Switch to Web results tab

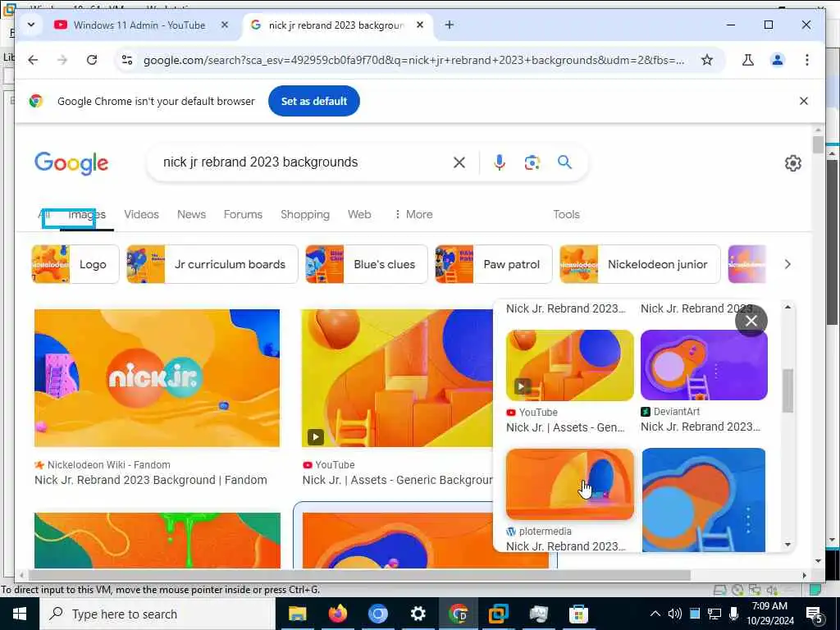tap(359, 214)
